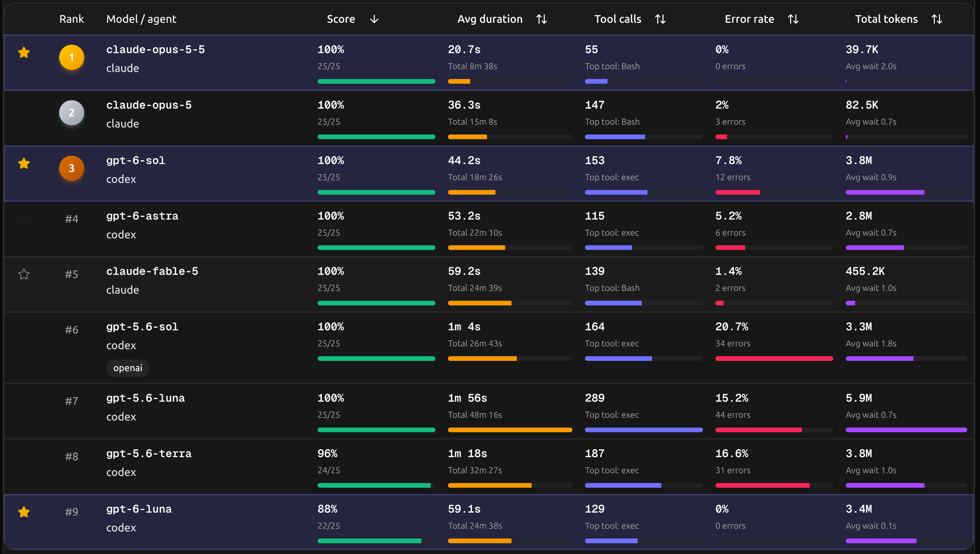
Task: Sort by the Error rate column header
Action: [x=749, y=19]
